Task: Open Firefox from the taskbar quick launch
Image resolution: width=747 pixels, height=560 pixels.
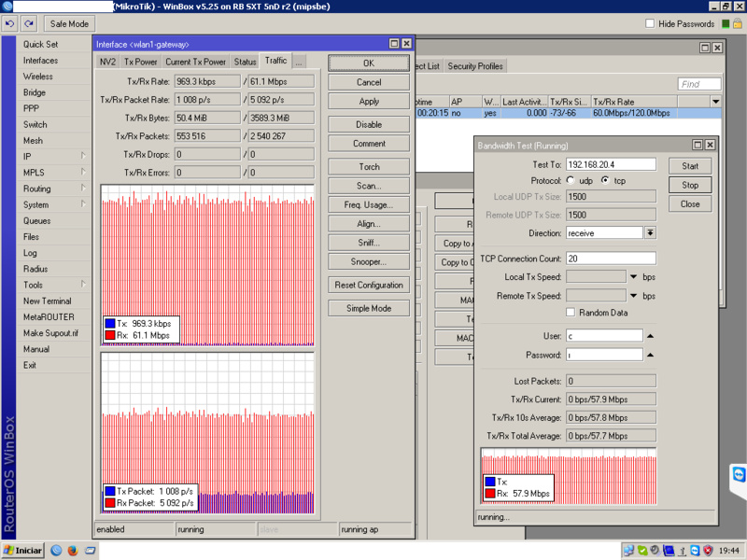Action: pyautogui.click(x=72, y=551)
